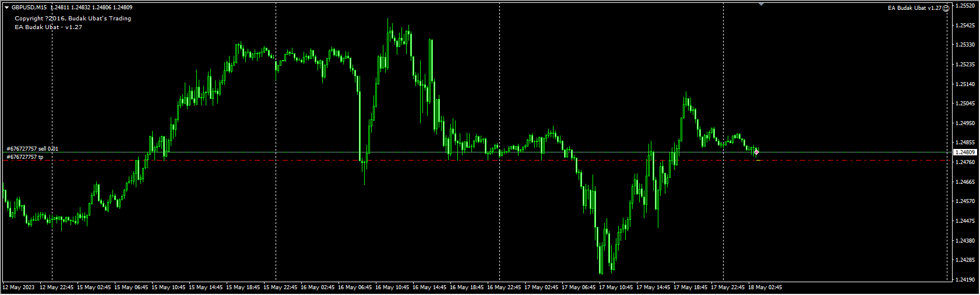This screenshot has height=295, width=980.
Task: Click time axis label '17 May 02:45'
Action: pyautogui.click(x=541, y=287)
